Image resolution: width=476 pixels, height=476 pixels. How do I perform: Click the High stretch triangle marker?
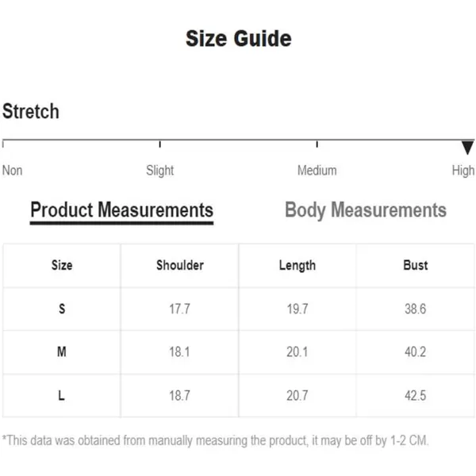[x=467, y=148]
